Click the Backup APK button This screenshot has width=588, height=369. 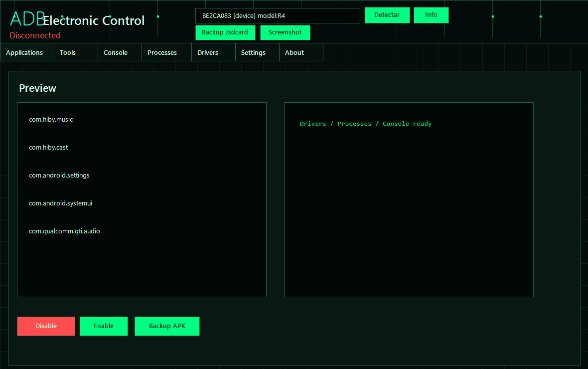[167, 326]
